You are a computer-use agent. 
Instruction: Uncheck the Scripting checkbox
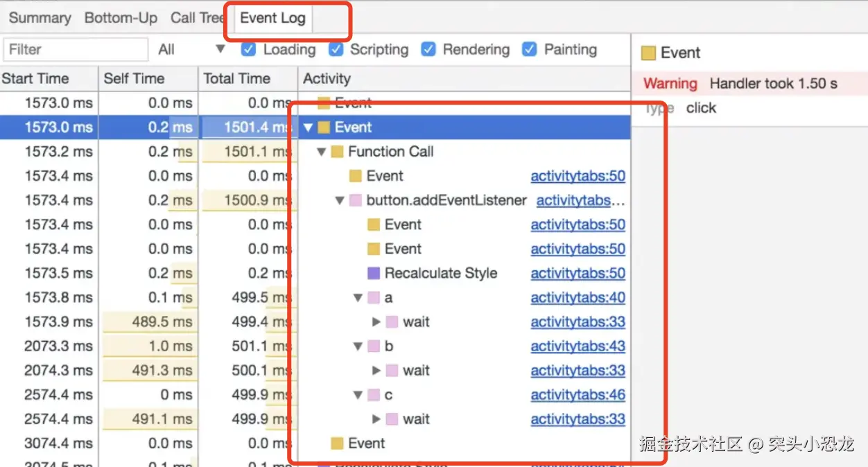(336, 49)
